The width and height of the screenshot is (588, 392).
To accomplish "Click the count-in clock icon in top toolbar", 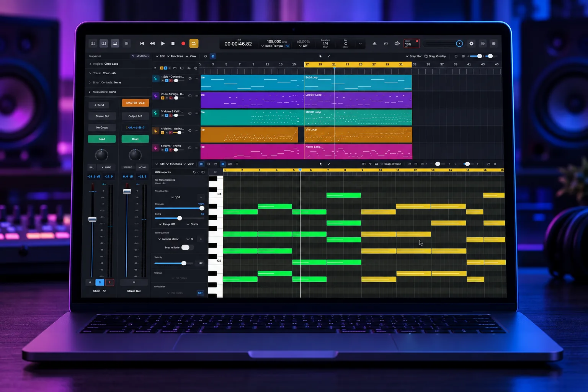I will point(386,44).
